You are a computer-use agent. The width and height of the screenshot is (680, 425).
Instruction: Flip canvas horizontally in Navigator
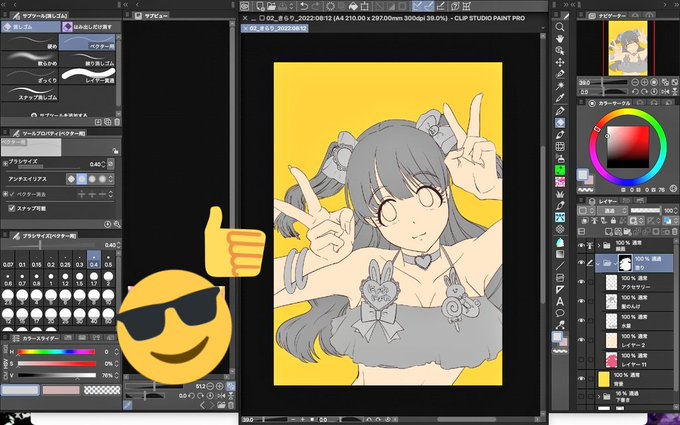click(x=664, y=92)
